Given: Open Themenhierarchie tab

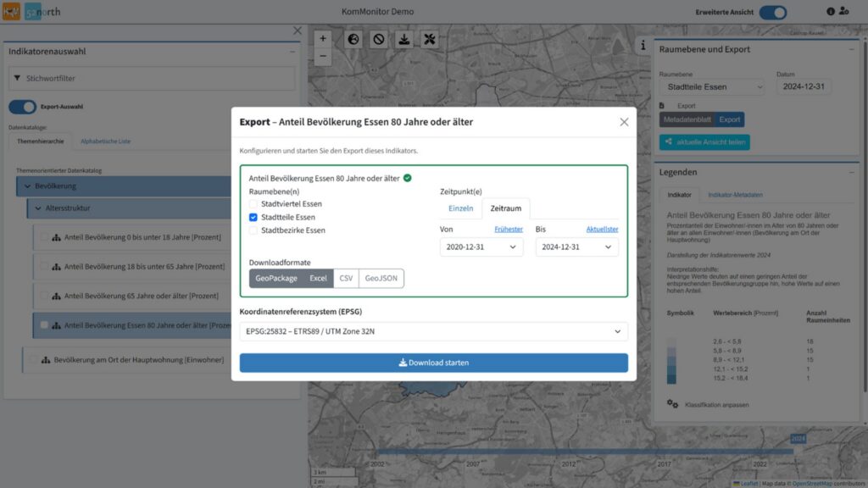Looking at the screenshot, I should pyautogui.click(x=41, y=141).
